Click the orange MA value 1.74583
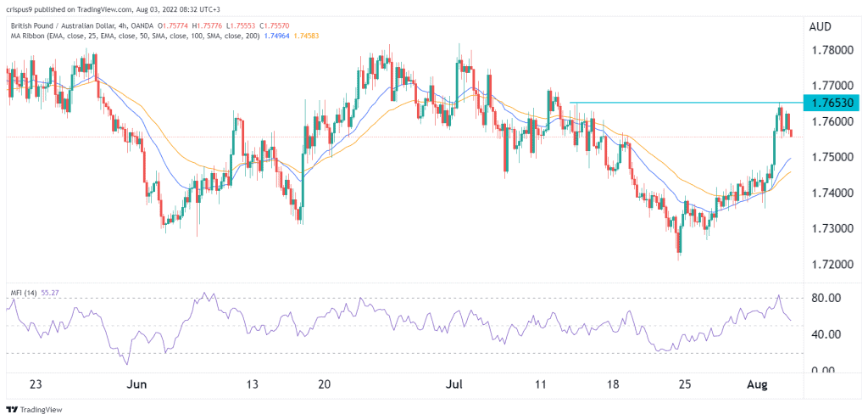The height and width of the screenshot is (420, 868). [x=305, y=36]
